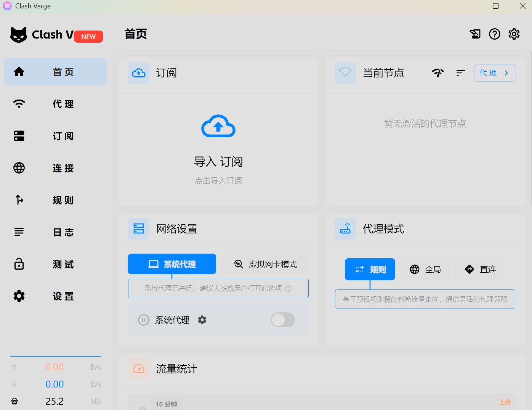Click the 当前节点 card title
Screen dimensions: 532x410
(x=383, y=73)
